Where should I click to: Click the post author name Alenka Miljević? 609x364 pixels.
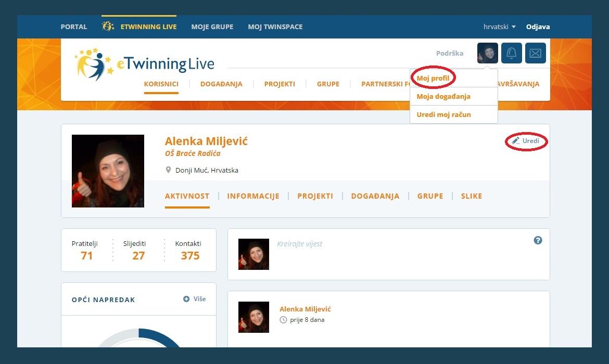[x=305, y=309]
